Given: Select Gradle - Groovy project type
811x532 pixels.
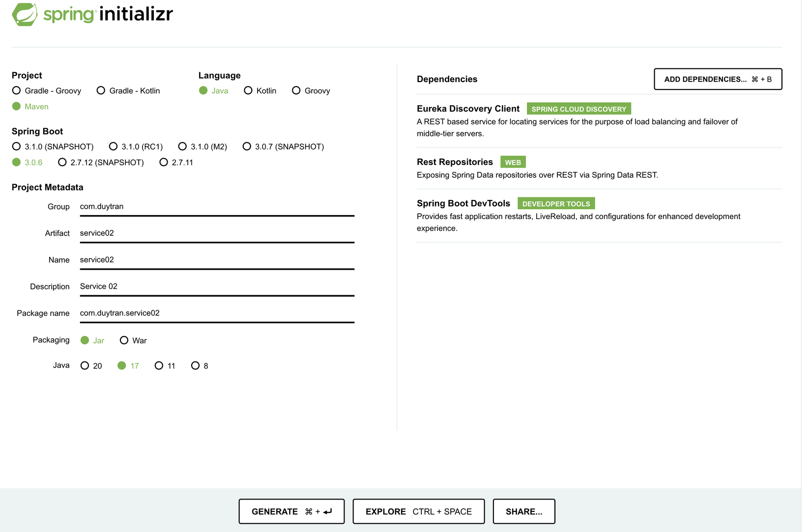Looking at the screenshot, I should point(17,90).
